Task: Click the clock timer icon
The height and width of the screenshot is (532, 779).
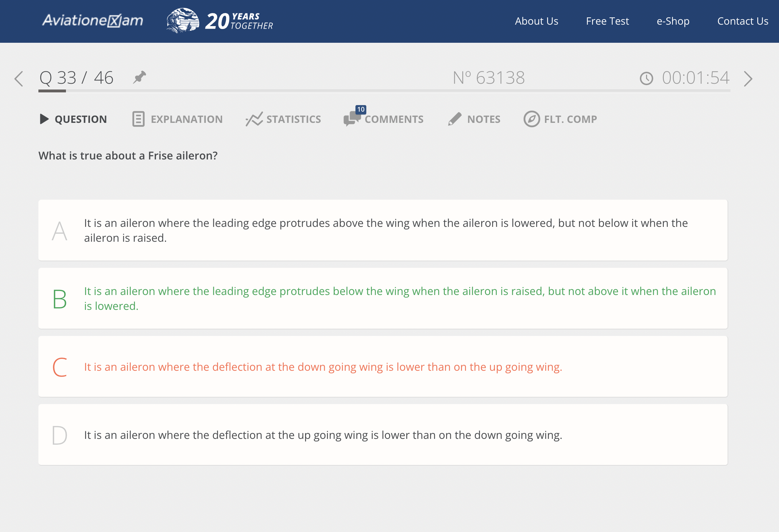Action: (x=646, y=78)
